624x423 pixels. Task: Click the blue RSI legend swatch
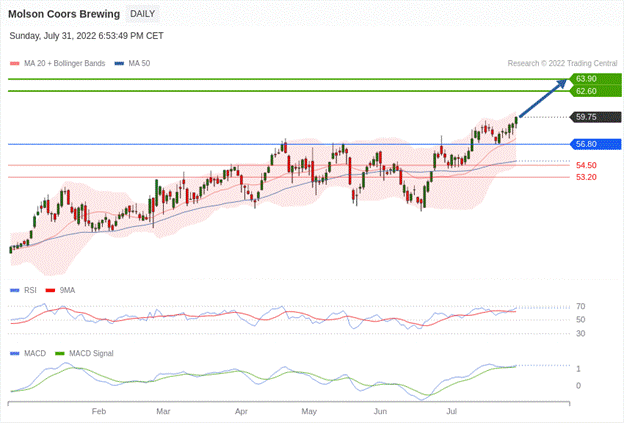pyautogui.click(x=15, y=290)
